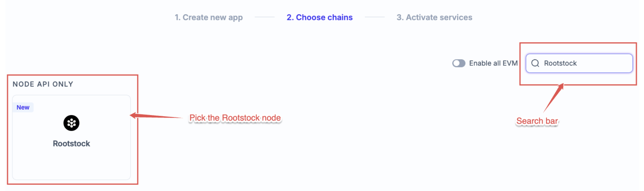
Task: Toggle the Enable all EVM switch
Action: (x=458, y=63)
